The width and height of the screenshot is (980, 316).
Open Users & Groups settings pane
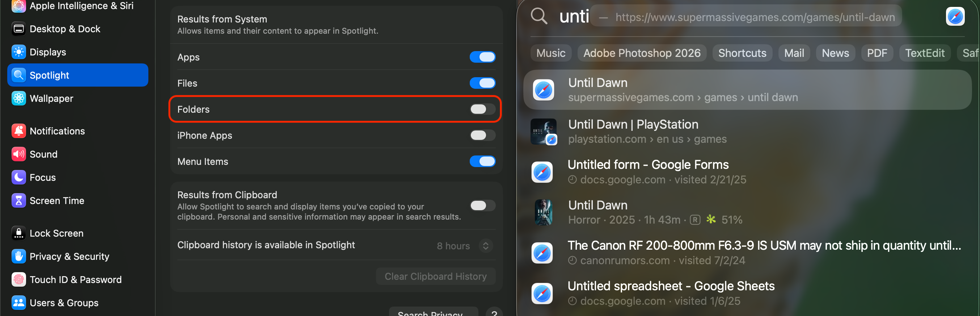point(77,303)
